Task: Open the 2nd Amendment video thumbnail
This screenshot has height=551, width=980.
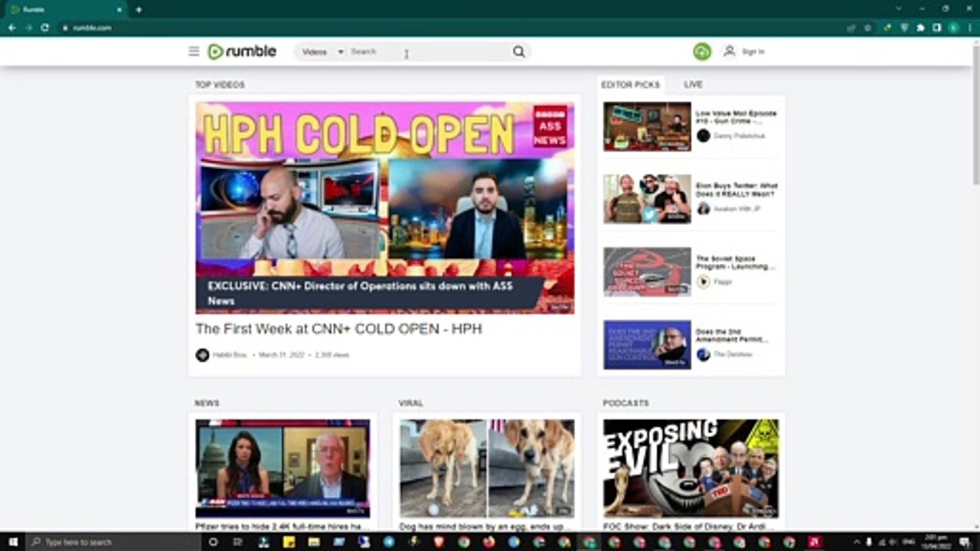Action: [647, 344]
